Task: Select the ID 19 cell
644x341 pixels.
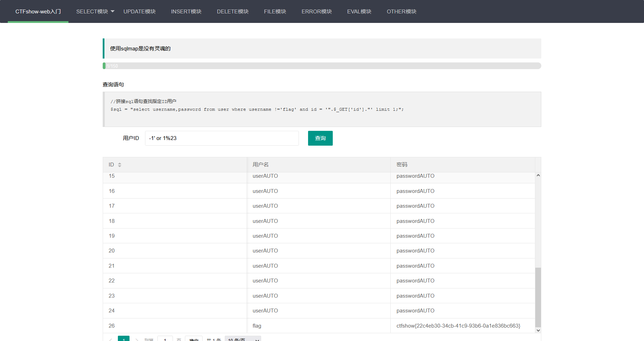Action: click(175, 236)
